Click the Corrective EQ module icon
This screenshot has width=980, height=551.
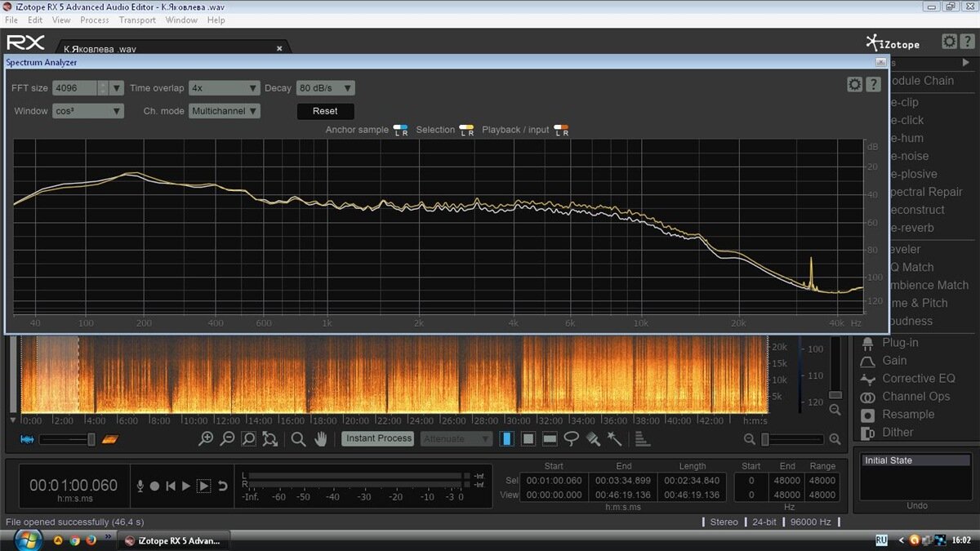[867, 379]
